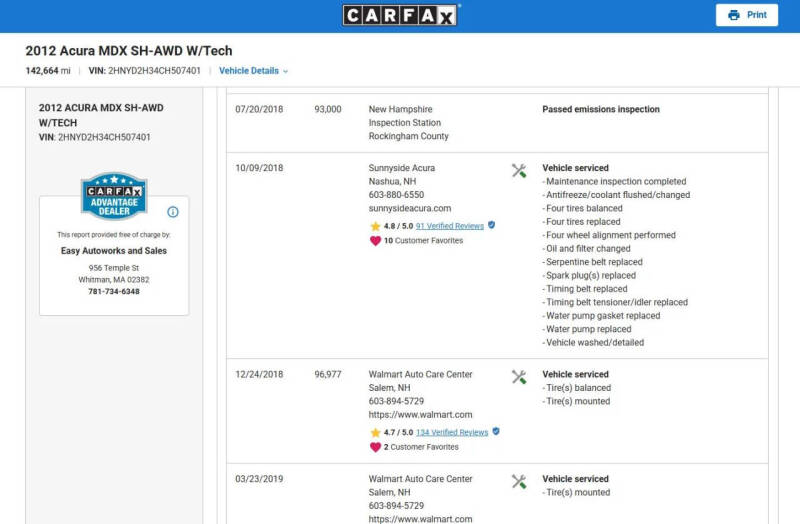
Task: Click the 07/20/2018 date cell
Action: click(x=259, y=109)
